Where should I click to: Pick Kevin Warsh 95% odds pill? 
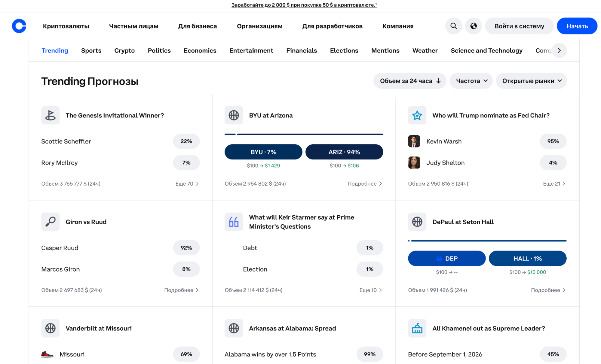click(x=553, y=141)
